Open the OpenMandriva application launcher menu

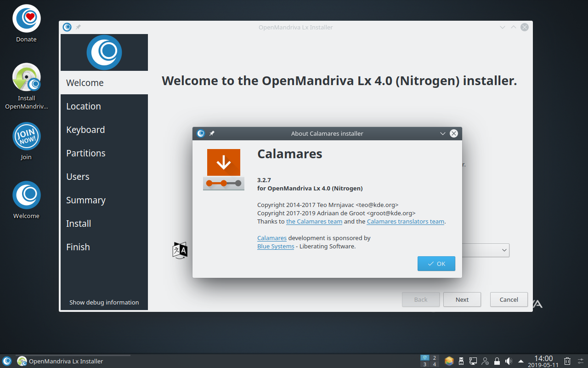point(7,361)
